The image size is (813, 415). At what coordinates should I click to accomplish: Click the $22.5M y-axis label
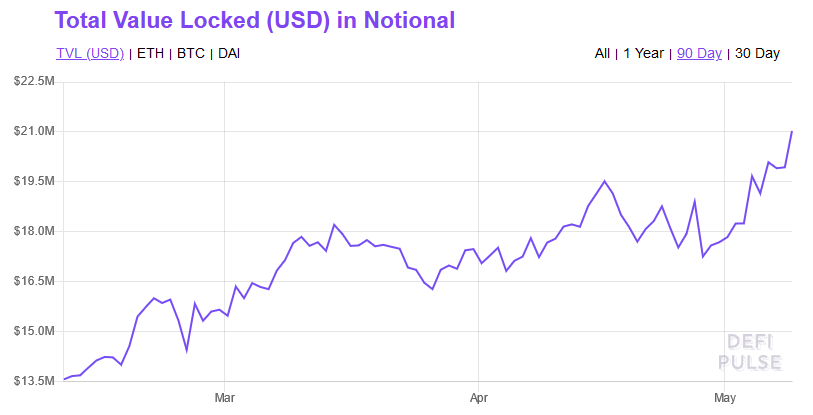tap(35, 81)
